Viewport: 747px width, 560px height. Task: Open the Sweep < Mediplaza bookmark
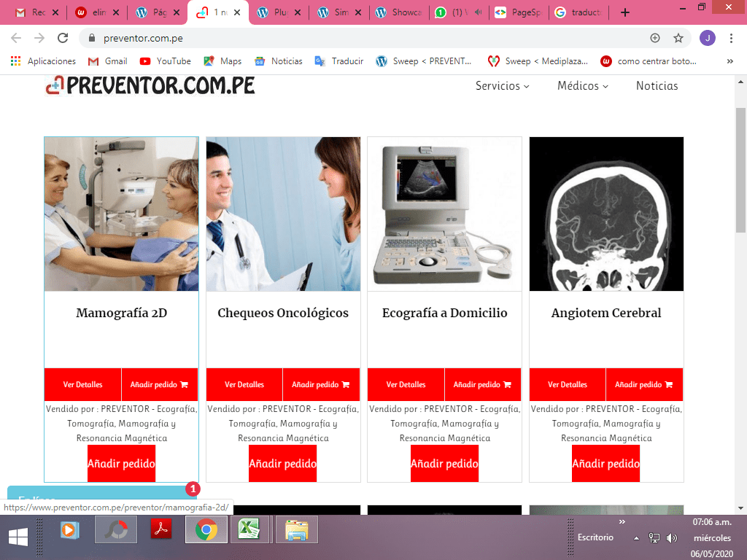pos(538,61)
